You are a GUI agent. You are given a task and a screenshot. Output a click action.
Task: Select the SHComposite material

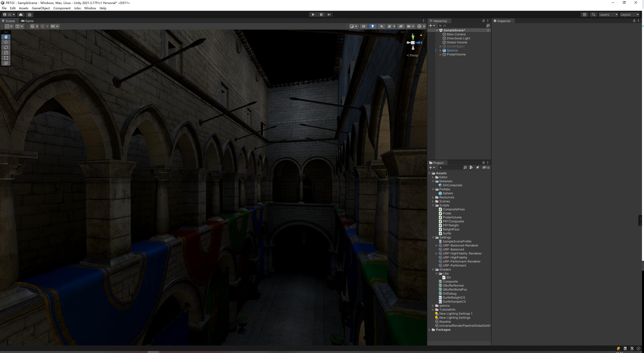[x=452, y=185]
